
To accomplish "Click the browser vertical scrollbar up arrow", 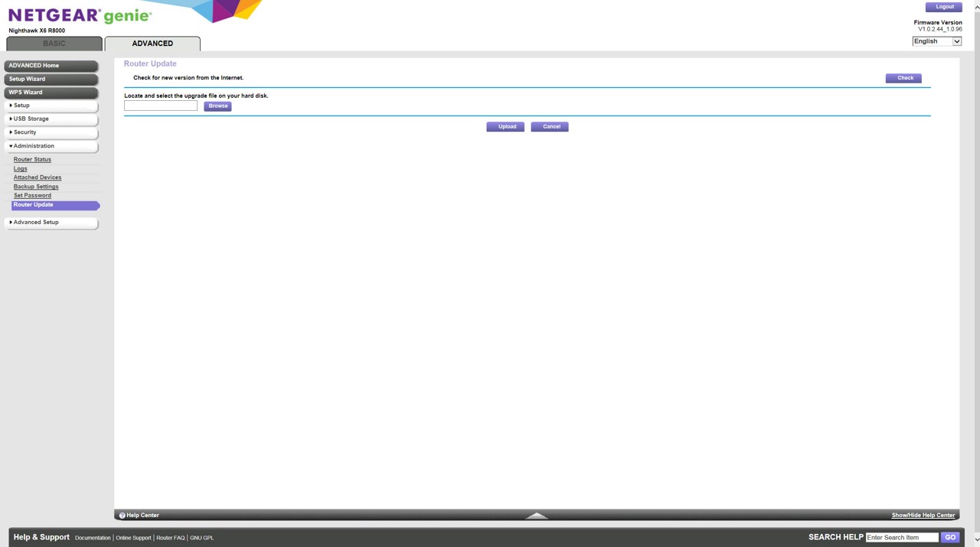I will click(x=976, y=5).
